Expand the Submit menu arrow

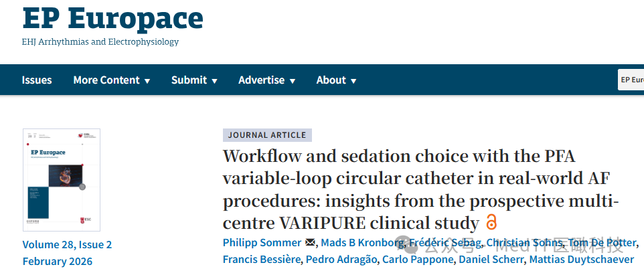pos(214,81)
